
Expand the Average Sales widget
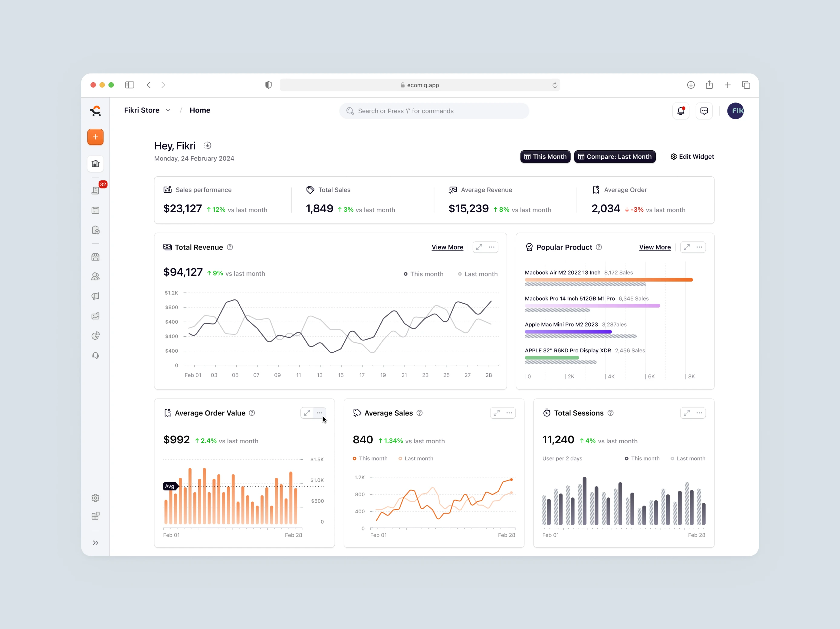[497, 413]
